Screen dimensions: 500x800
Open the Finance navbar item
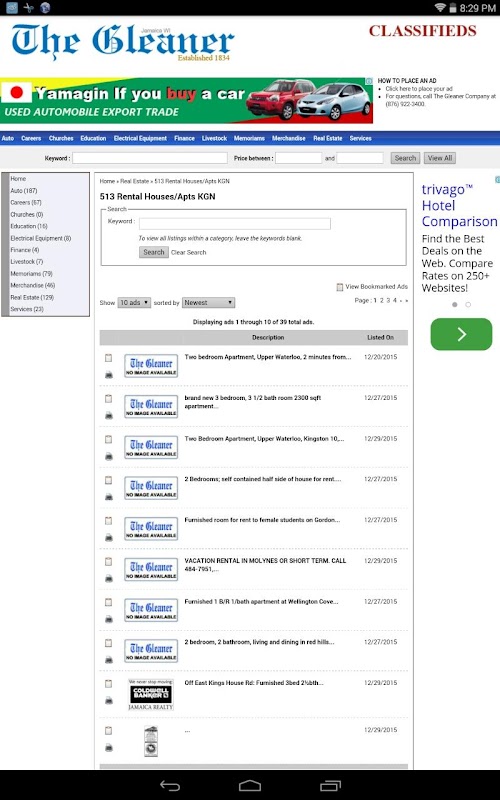point(184,138)
